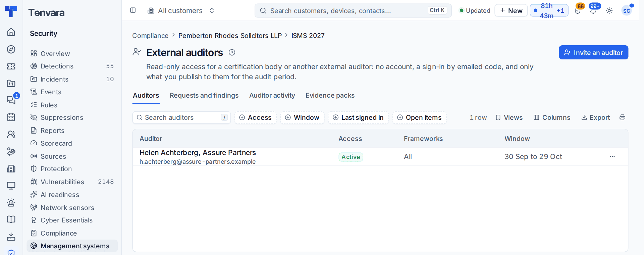This screenshot has width=644, height=255.
Task: Open chat icon with badge 1
Action: (x=11, y=100)
